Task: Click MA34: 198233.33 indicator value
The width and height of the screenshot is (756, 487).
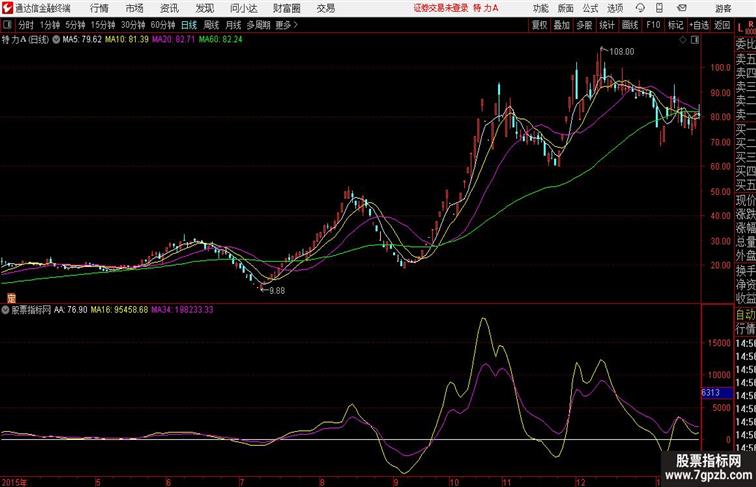Action: (182, 310)
